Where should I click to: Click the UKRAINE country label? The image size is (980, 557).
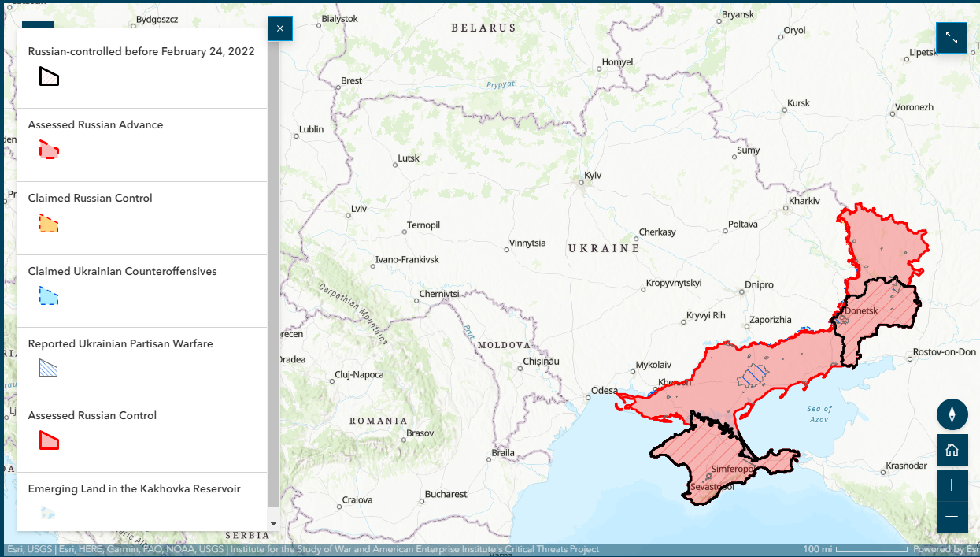604,248
